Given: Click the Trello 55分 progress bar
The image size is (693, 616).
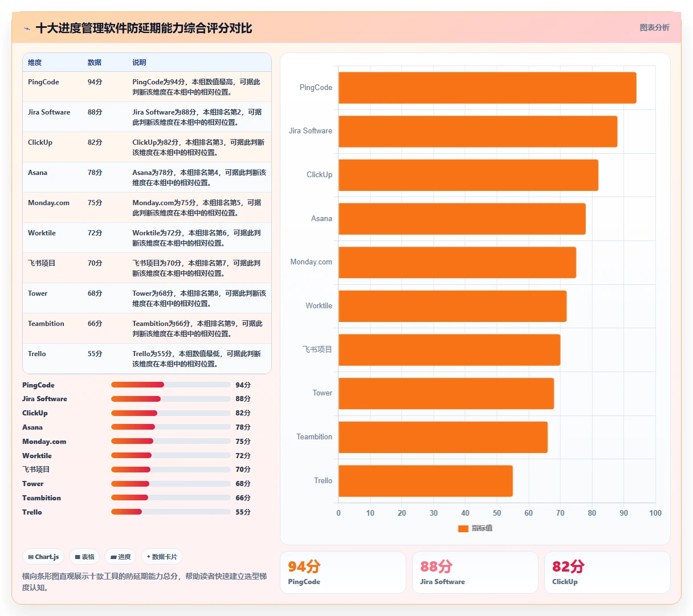Looking at the screenshot, I should coord(171,512).
